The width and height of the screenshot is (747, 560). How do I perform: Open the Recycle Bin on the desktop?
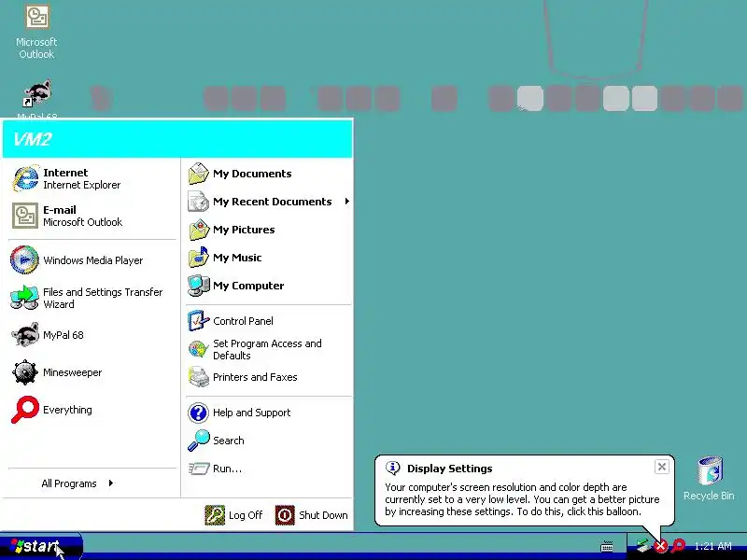pos(710,479)
